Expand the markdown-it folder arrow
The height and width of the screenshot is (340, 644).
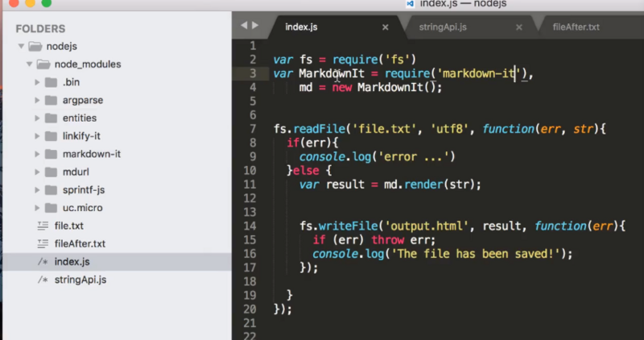(37, 154)
